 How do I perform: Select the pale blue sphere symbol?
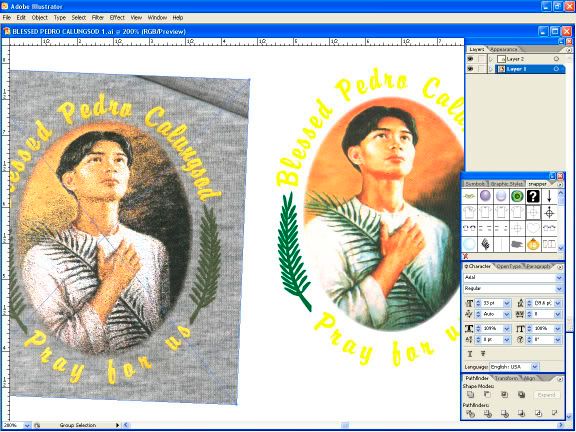pyautogui.click(x=501, y=196)
